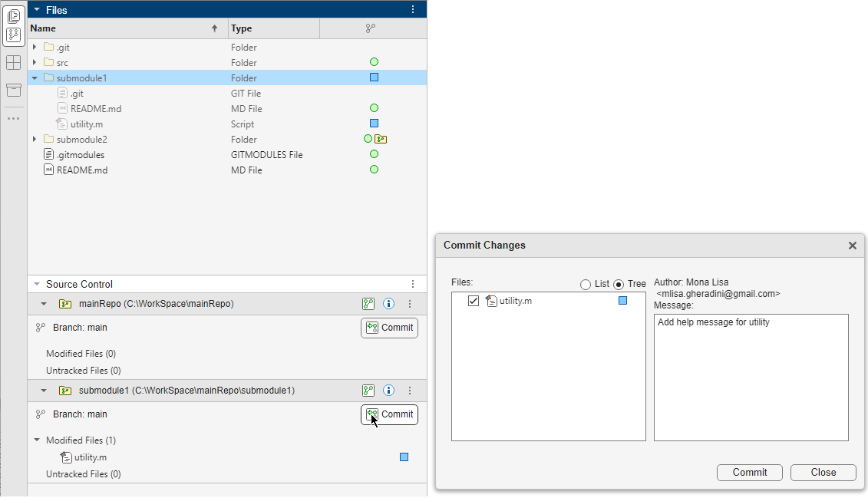The image size is (868, 498).
Task: Click the Branches icon next to mainRepo
Action: (368, 303)
